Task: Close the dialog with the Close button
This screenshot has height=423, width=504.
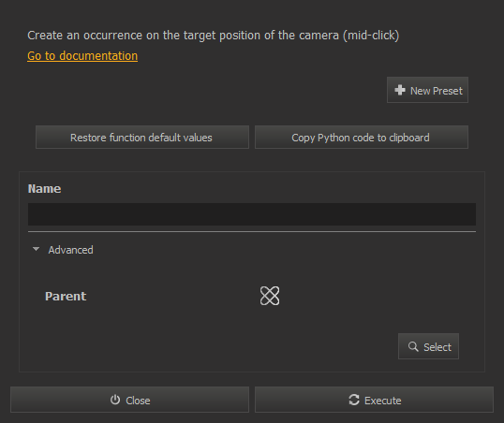Action: pos(129,400)
